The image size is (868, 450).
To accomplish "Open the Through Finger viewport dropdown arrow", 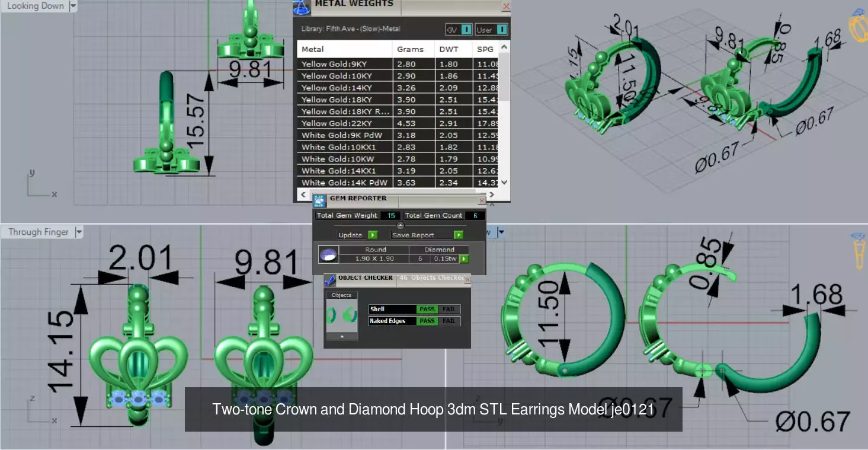I will click(x=79, y=232).
